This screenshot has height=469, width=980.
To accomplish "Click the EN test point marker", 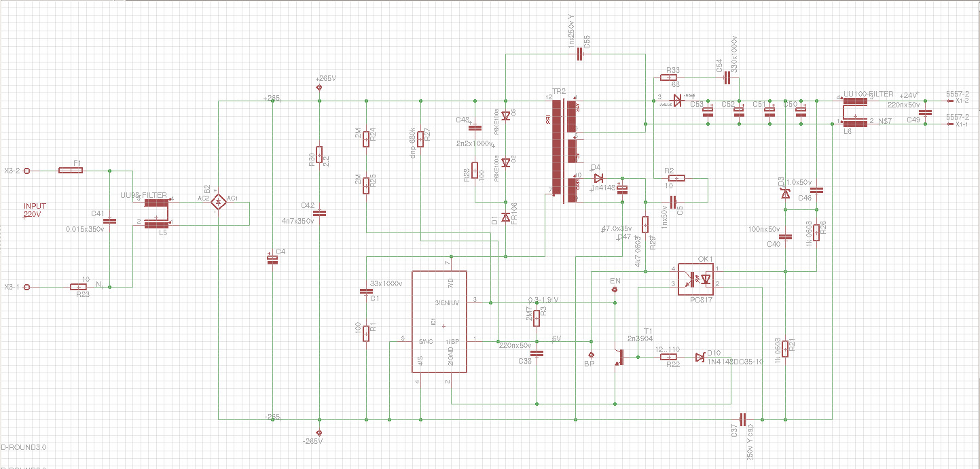I will tap(615, 290).
